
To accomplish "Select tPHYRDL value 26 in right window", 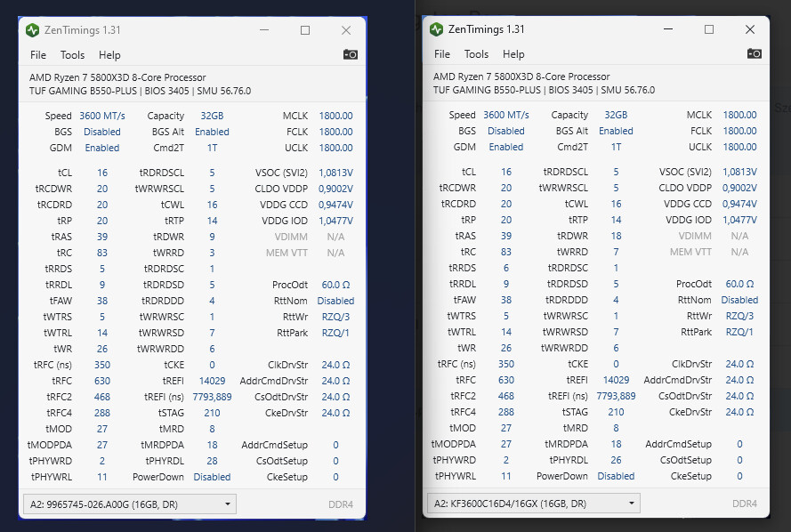I will 616,460.
